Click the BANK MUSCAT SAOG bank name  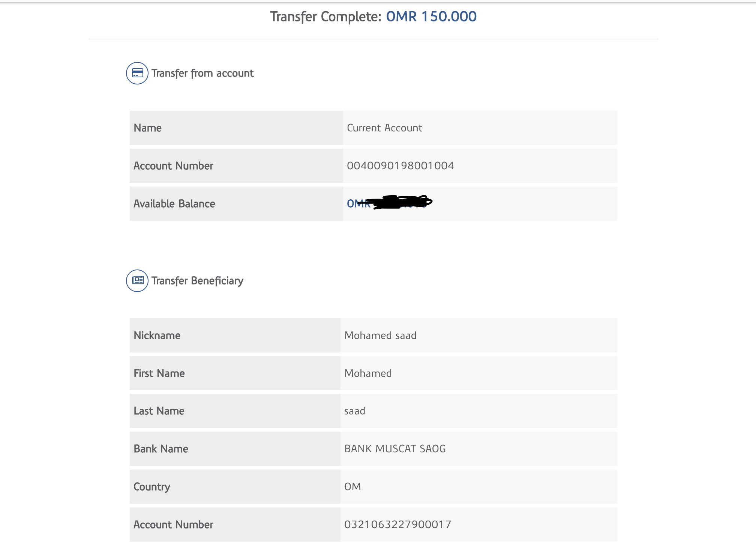[x=395, y=449]
